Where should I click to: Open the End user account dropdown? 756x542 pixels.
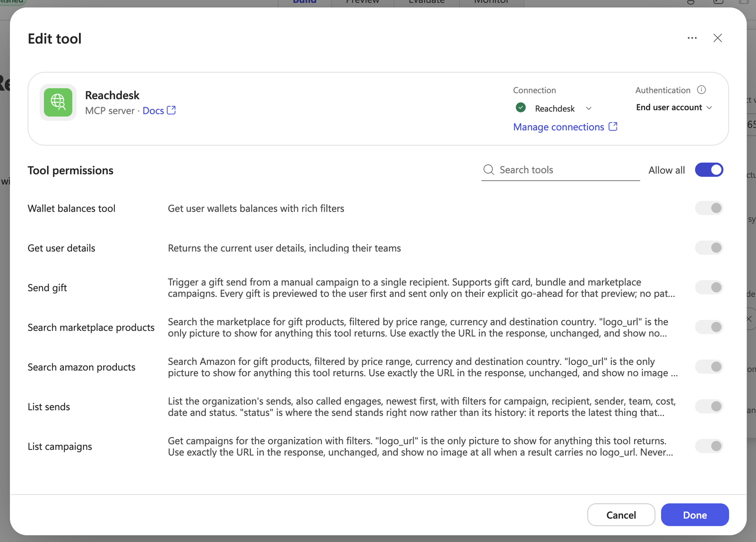(x=674, y=107)
